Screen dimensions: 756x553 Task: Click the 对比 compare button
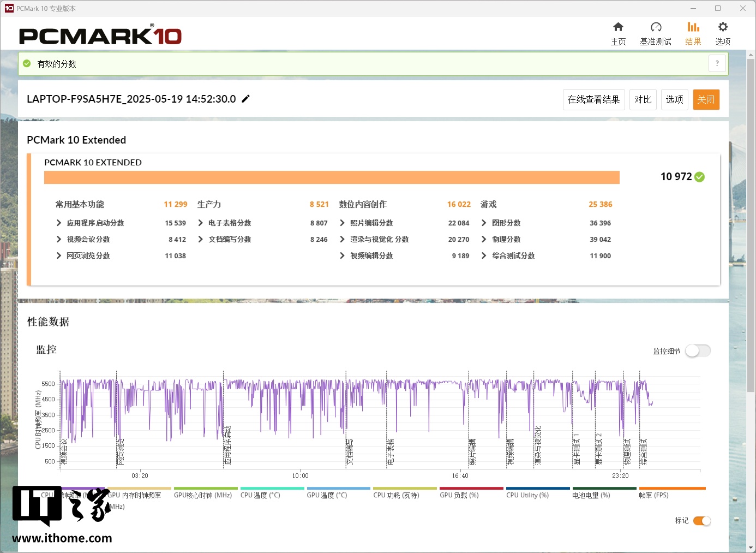point(643,99)
